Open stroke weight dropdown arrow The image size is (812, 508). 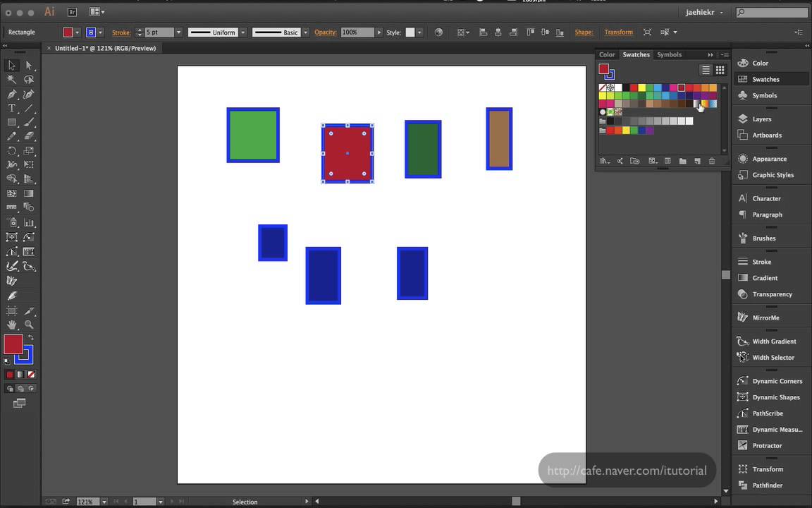click(x=178, y=32)
